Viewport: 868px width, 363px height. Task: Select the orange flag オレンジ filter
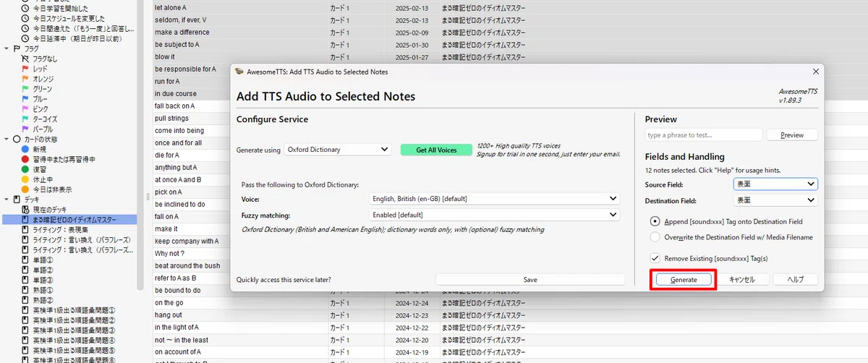pos(38,79)
